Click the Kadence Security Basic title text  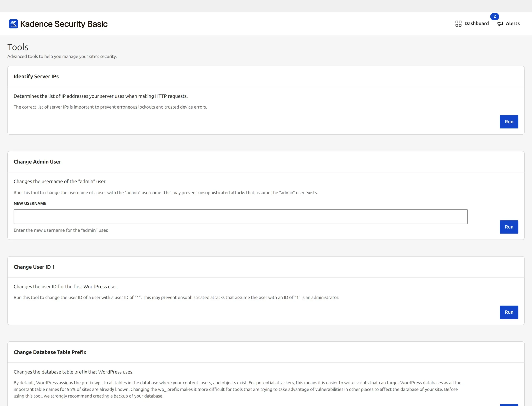pos(64,24)
